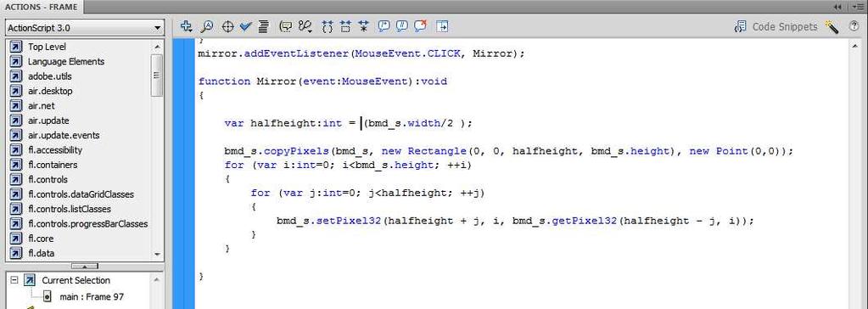Open the ActionScript 3.0 version dropdown
This screenshot has height=309, width=868.
pos(84,28)
